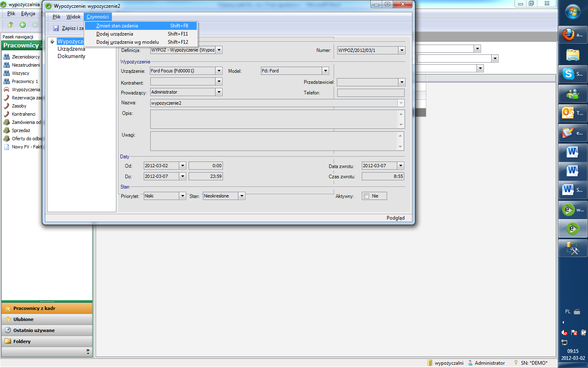Click the Kontrahenci icon in navigation
588x368 pixels.
pos(7,114)
